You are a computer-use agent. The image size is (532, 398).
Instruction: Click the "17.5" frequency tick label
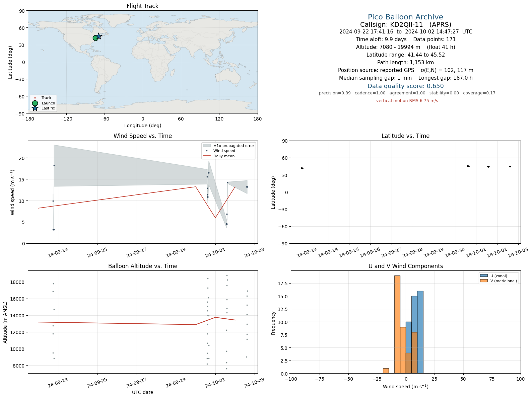[283, 284]
